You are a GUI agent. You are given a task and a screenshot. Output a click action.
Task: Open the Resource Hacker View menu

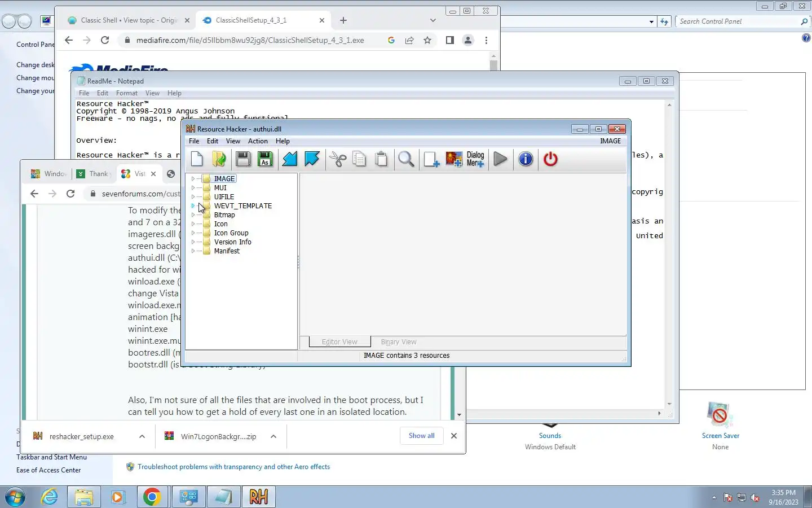point(233,141)
